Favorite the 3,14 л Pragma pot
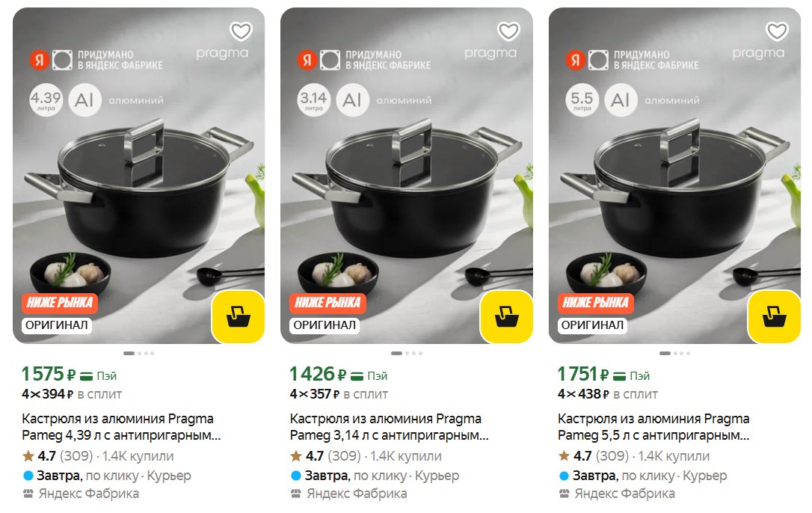 click(x=508, y=31)
